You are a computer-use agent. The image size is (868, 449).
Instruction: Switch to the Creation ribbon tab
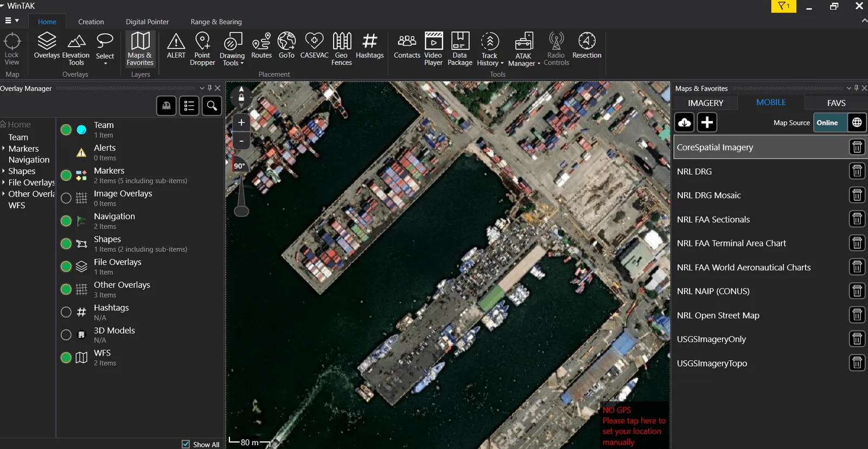point(91,22)
